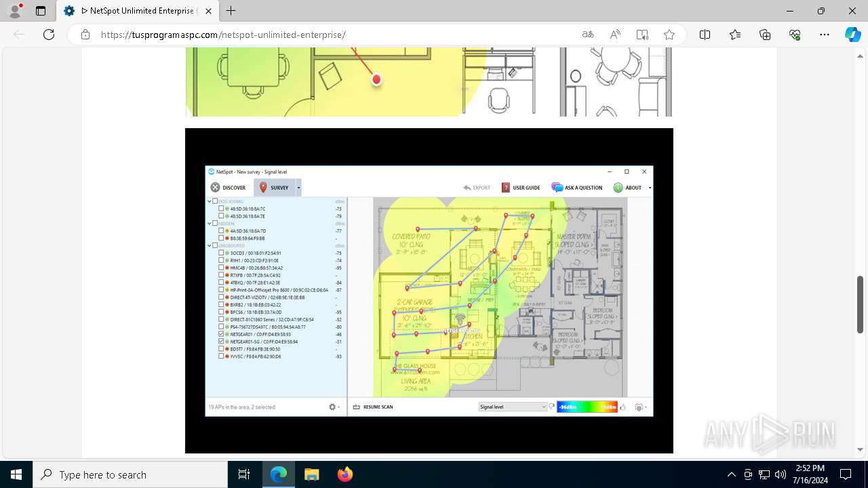Open the Signal level visualization dropdown
Viewport: 868px width, 488px height.
(513, 407)
